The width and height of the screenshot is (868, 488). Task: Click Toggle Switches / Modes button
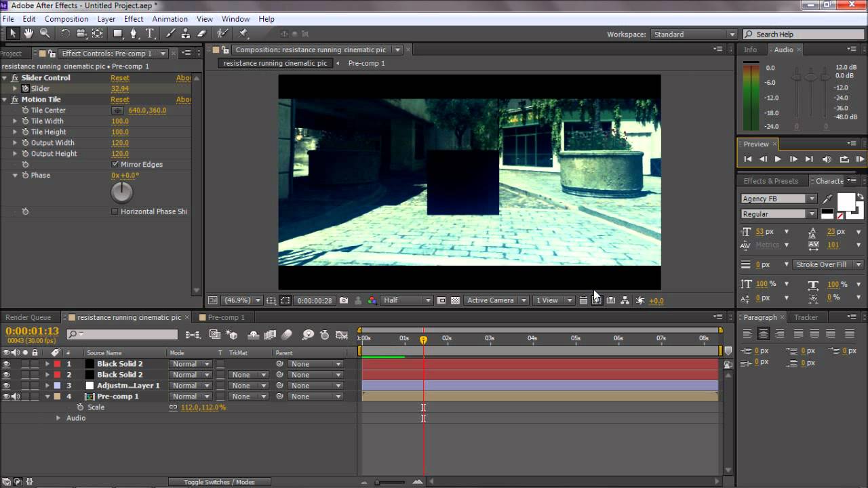(x=219, y=482)
